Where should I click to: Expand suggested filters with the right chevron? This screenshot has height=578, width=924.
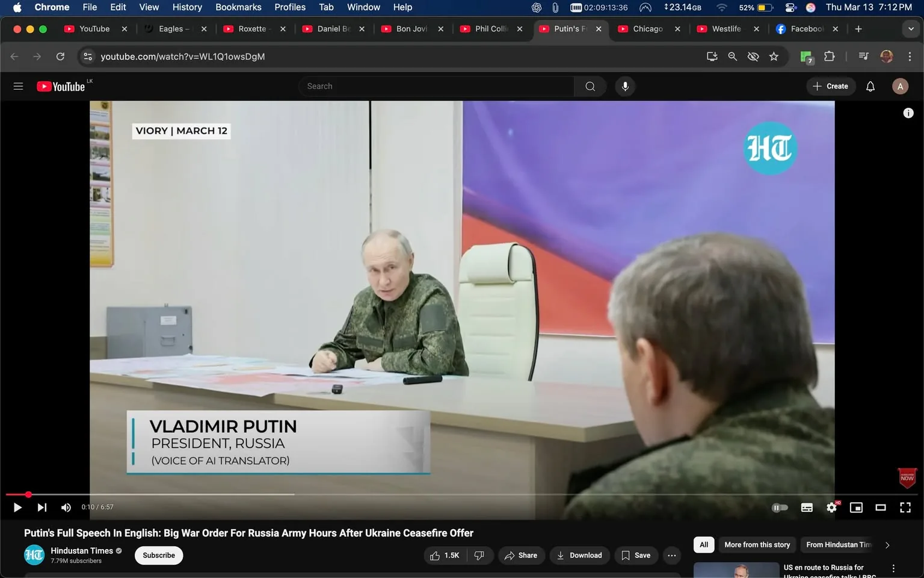(x=887, y=545)
